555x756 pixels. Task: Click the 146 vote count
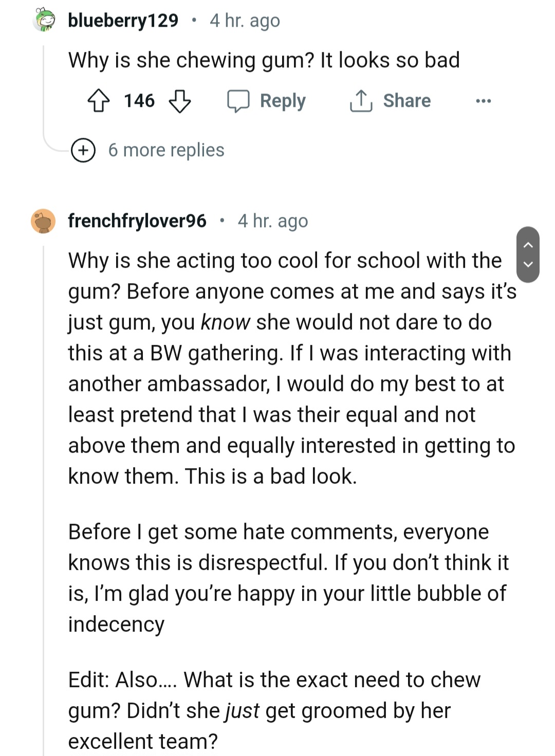coord(139,101)
